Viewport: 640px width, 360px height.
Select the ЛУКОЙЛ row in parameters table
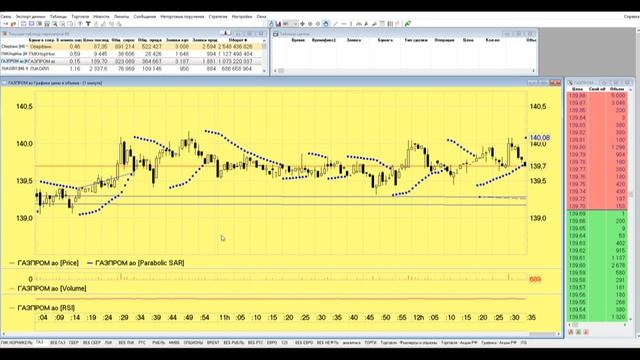(x=131, y=69)
